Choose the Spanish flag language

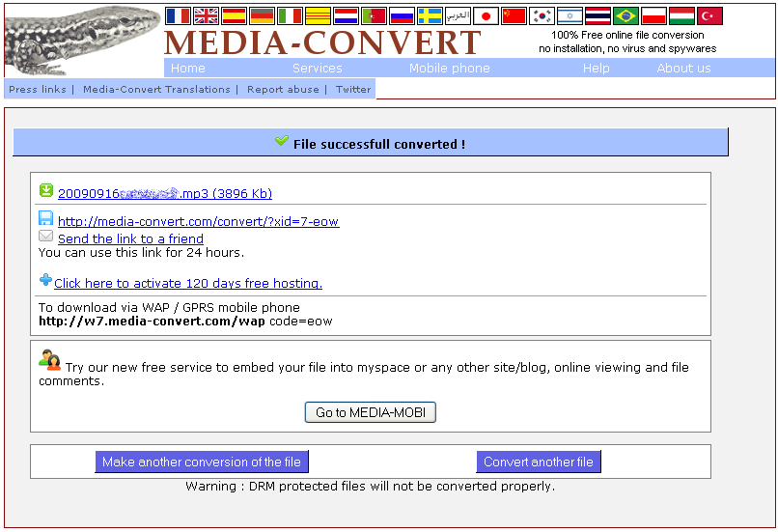click(x=234, y=15)
